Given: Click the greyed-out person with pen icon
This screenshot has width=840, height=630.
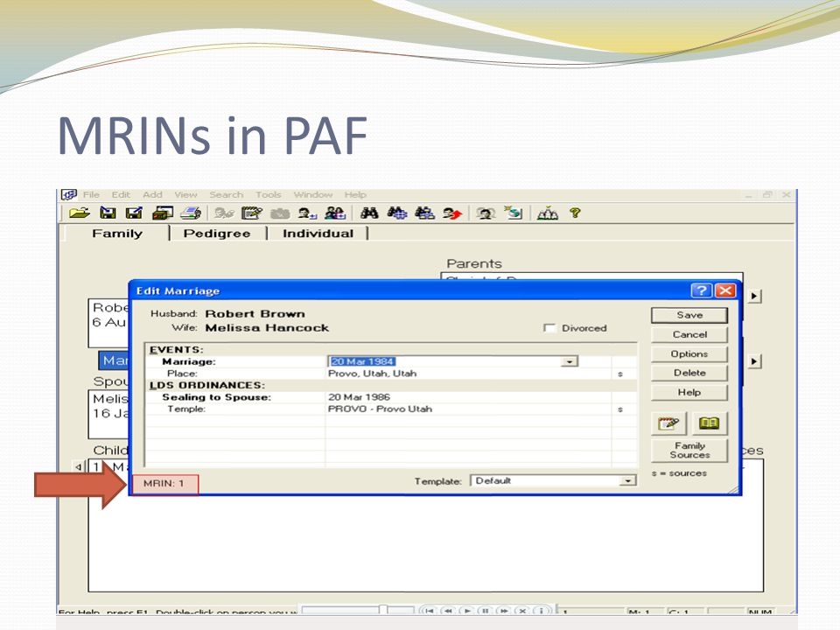Looking at the screenshot, I should click(x=224, y=213).
